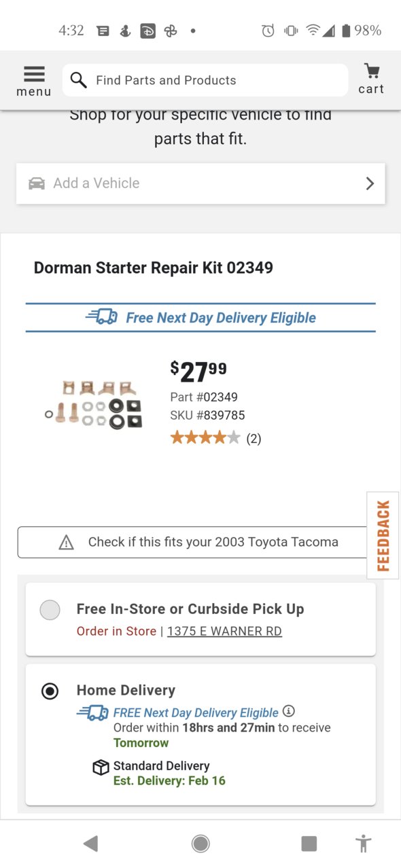The height and width of the screenshot is (868, 401).
Task: Select Free In-Store or Curbside Pick Up radio
Action: 50,610
